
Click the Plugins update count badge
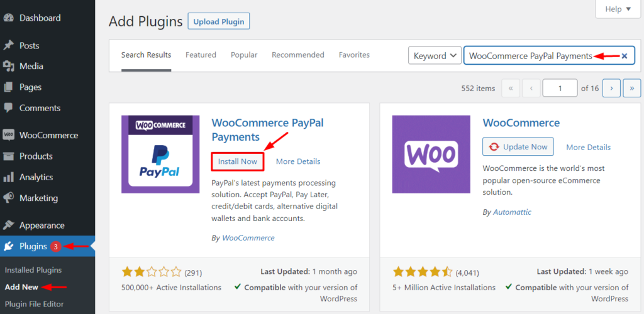click(56, 246)
